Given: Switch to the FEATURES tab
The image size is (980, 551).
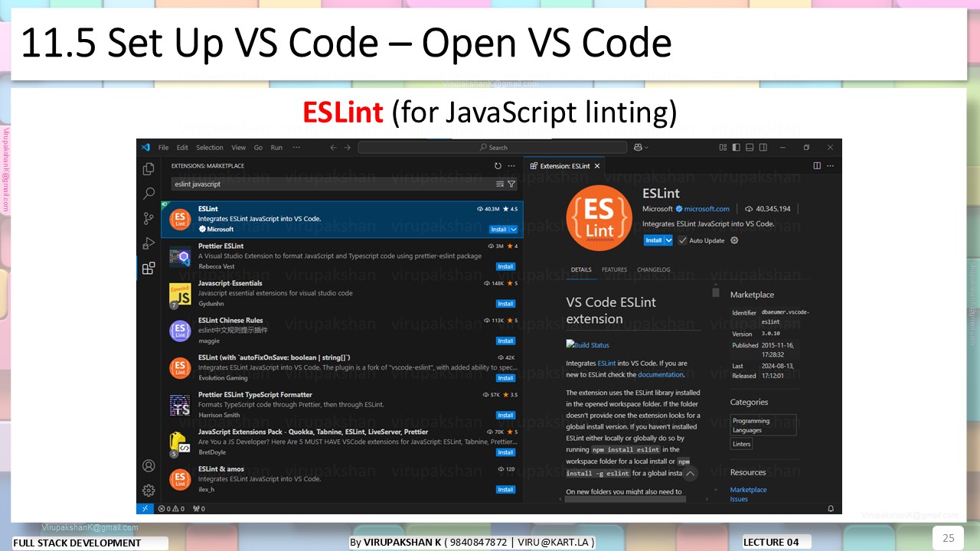Looking at the screenshot, I should pyautogui.click(x=614, y=269).
